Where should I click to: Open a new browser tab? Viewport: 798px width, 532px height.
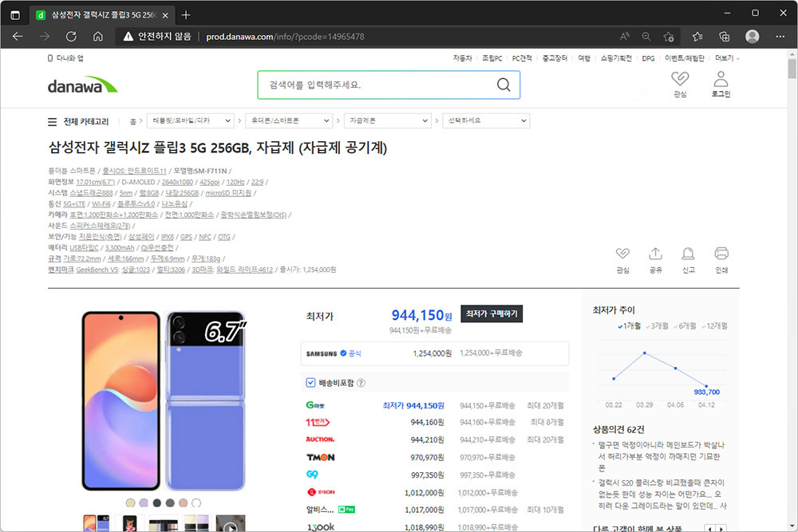click(x=186, y=14)
